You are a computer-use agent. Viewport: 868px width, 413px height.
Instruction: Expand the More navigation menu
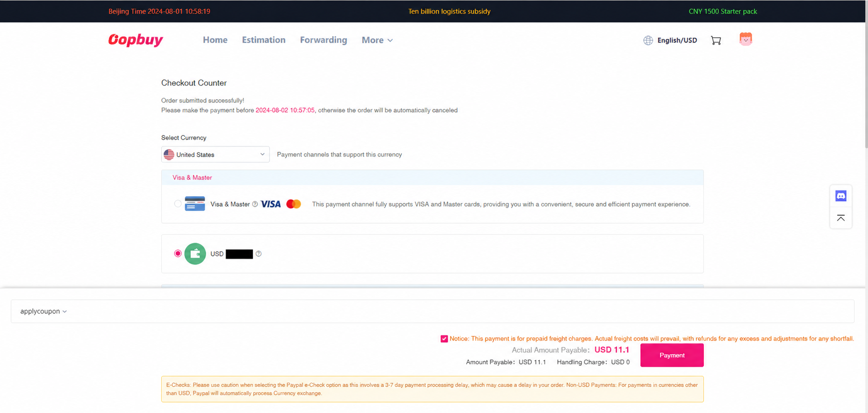coord(377,40)
